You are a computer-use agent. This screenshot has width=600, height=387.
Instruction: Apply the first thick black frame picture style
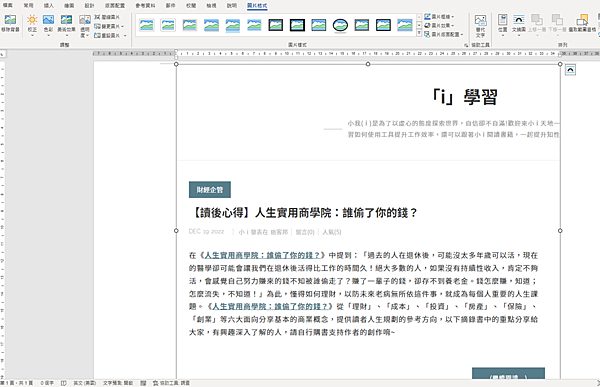[276, 25]
